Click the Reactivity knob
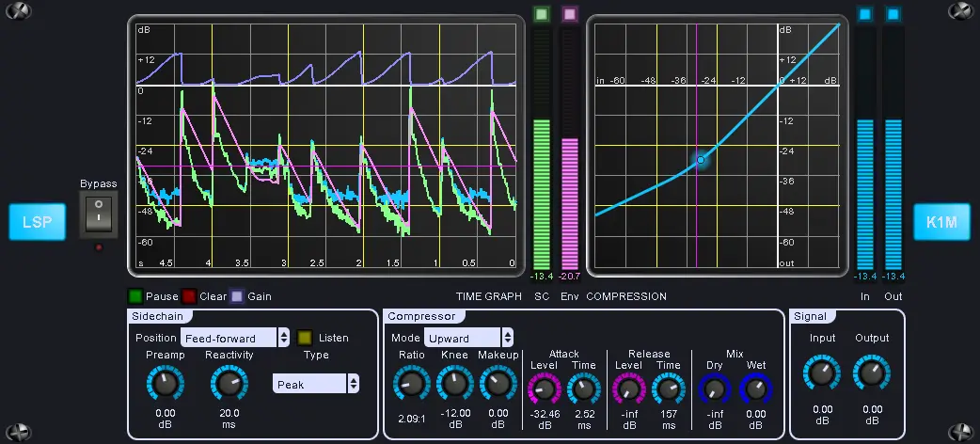Screen dimensions: 980x444 click(x=229, y=384)
